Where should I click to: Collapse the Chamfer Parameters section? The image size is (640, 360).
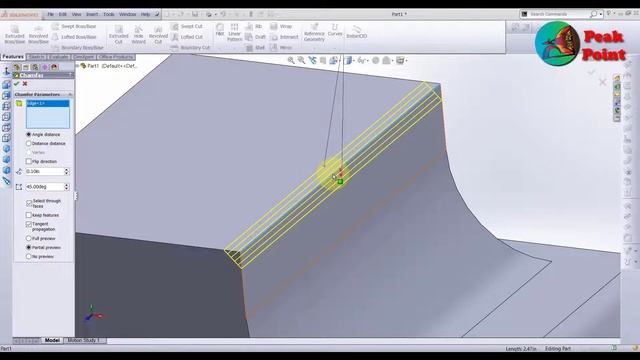70,94
